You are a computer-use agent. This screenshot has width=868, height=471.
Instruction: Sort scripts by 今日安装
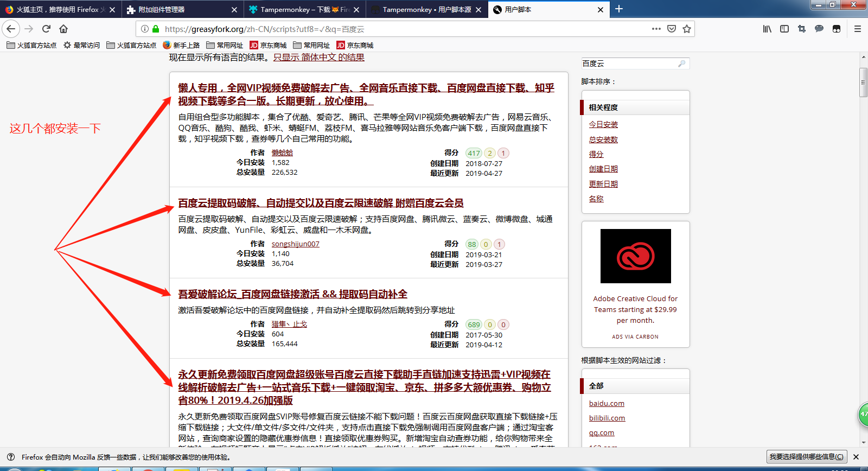pyautogui.click(x=603, y=124)
